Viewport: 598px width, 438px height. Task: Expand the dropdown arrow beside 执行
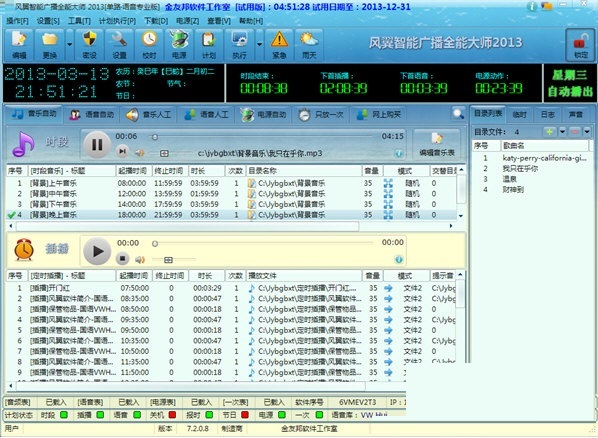tap(259, 45)
